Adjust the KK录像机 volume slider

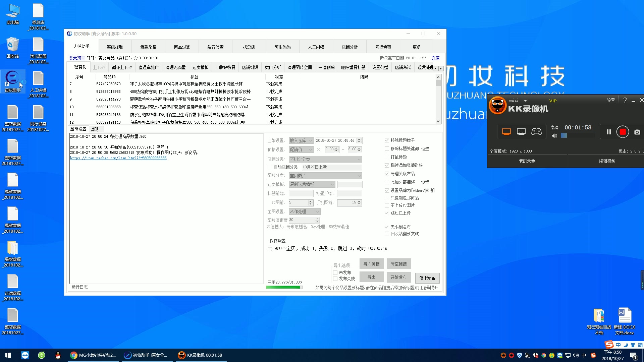pos(578,135)
